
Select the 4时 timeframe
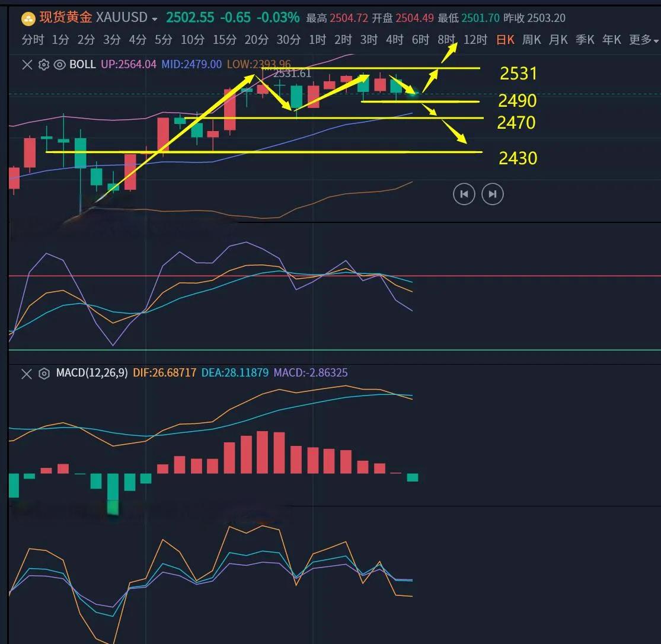394,40
